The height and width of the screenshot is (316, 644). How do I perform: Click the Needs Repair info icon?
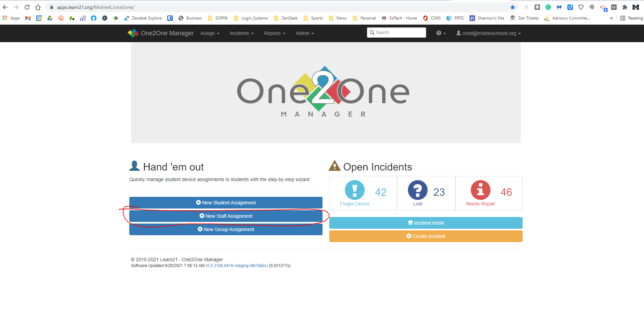coord(481,190)
